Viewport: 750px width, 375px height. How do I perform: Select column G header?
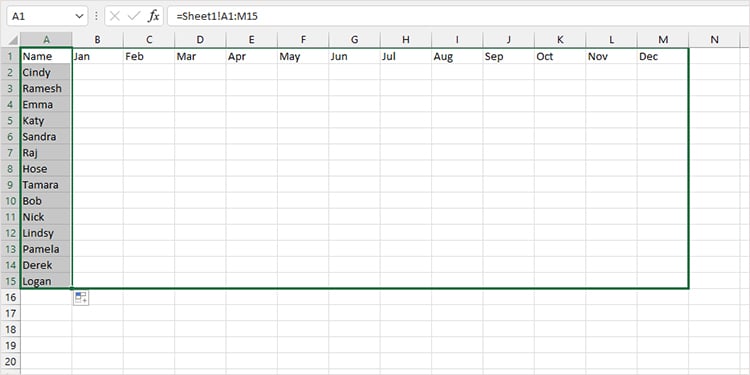[x=355, y=40]
